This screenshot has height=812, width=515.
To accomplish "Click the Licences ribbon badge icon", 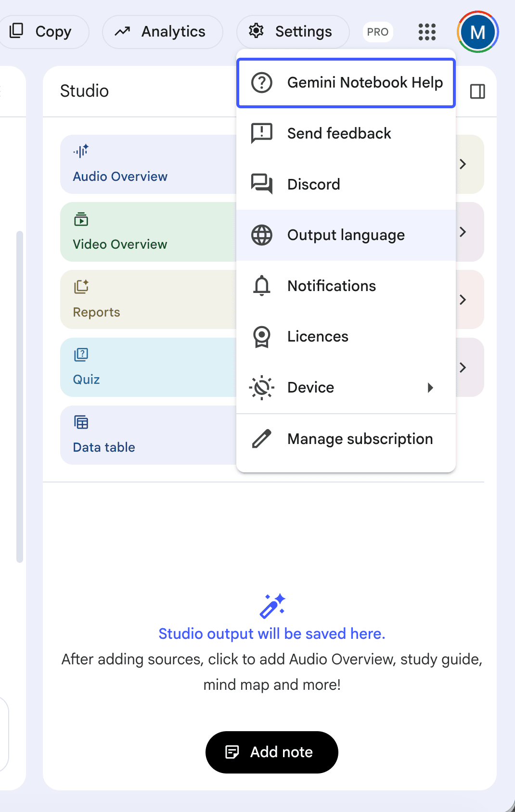I will [262, 337].
